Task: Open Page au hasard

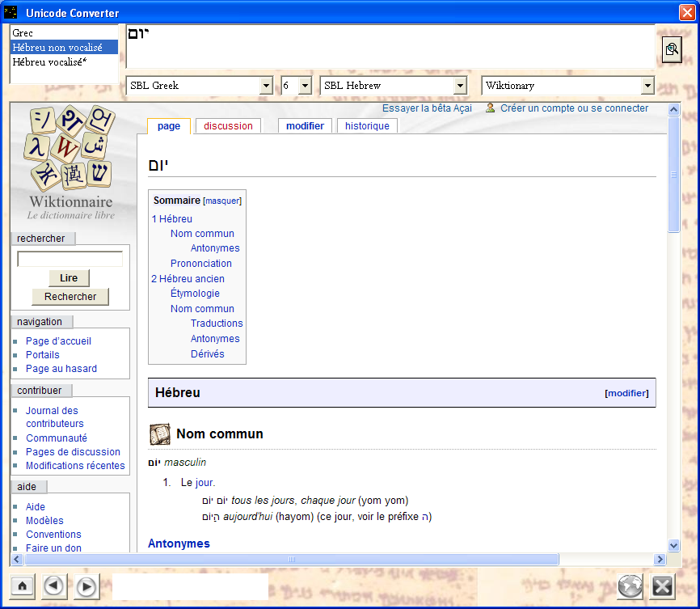Action: pos(61,369)
